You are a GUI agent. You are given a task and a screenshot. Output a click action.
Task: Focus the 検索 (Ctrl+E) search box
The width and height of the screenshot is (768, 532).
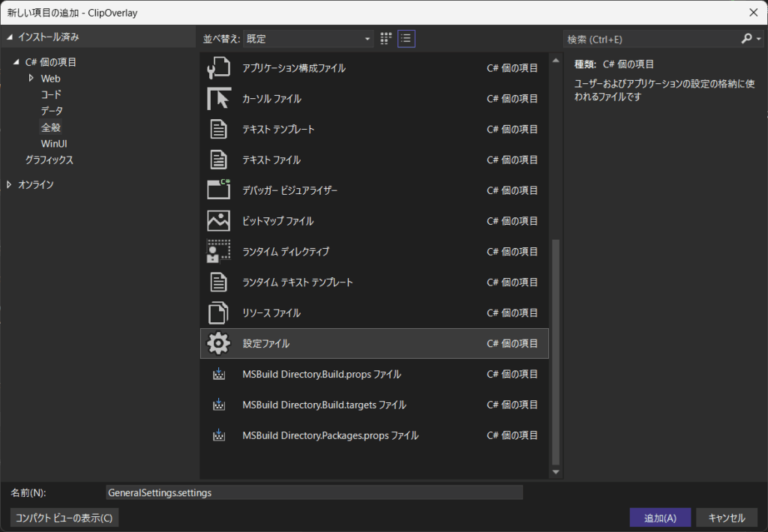pyautogui.click(x=652, y=39)
